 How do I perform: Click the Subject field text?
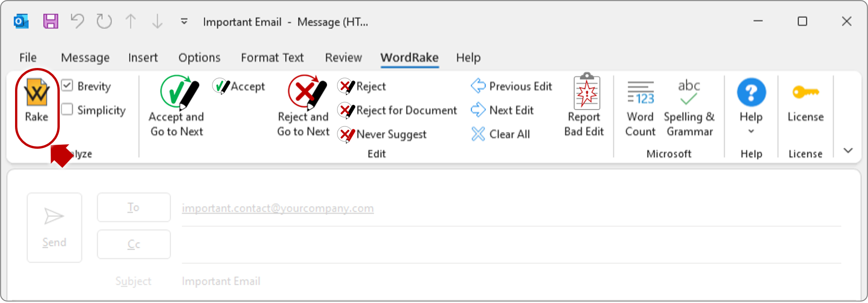point(221,281)
